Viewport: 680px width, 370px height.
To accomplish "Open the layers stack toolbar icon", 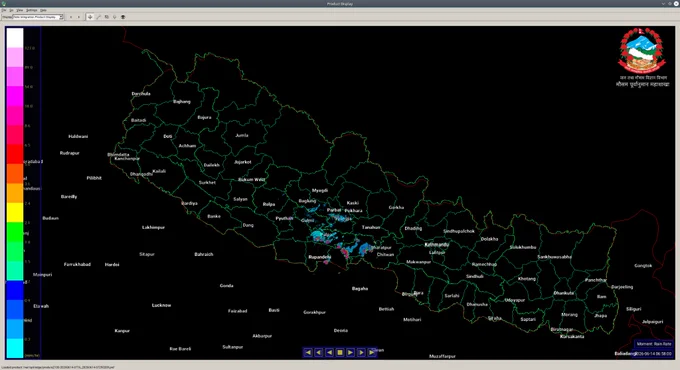I will (123, 17).
